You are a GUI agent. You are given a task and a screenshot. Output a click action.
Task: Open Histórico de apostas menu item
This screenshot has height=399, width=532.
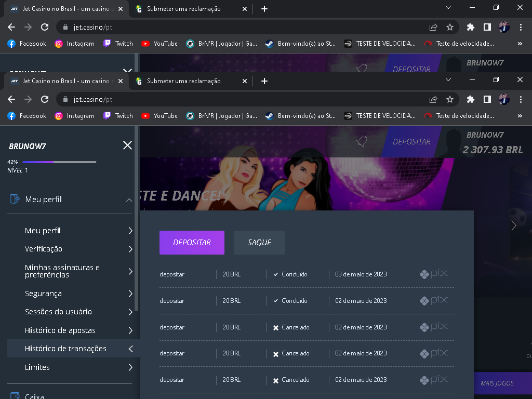pyautogui.click(x=60, y=330)
